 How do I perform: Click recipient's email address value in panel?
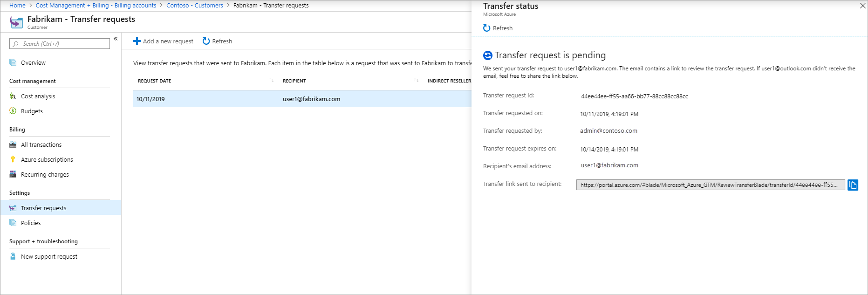tap(609, 165)
